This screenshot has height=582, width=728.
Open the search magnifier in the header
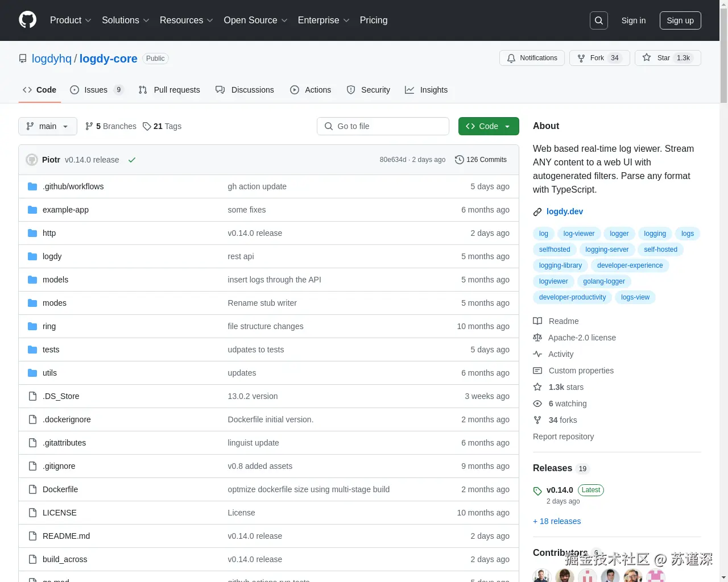click(x=599, y=20)
